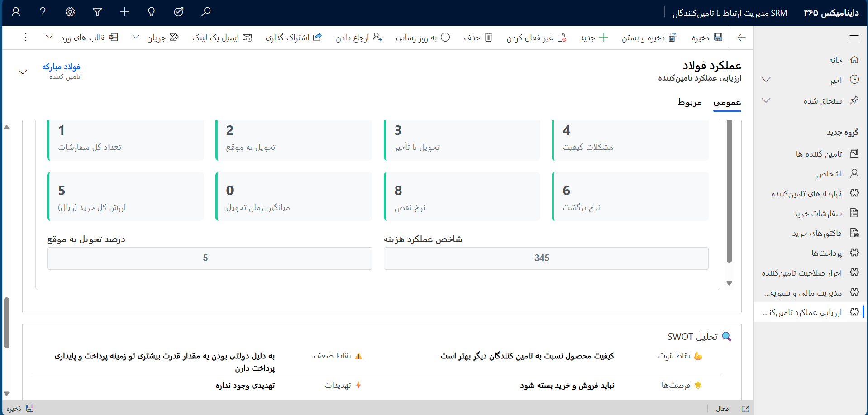
Task: Open the settings gear icon
Action: (x=70, y=12)
